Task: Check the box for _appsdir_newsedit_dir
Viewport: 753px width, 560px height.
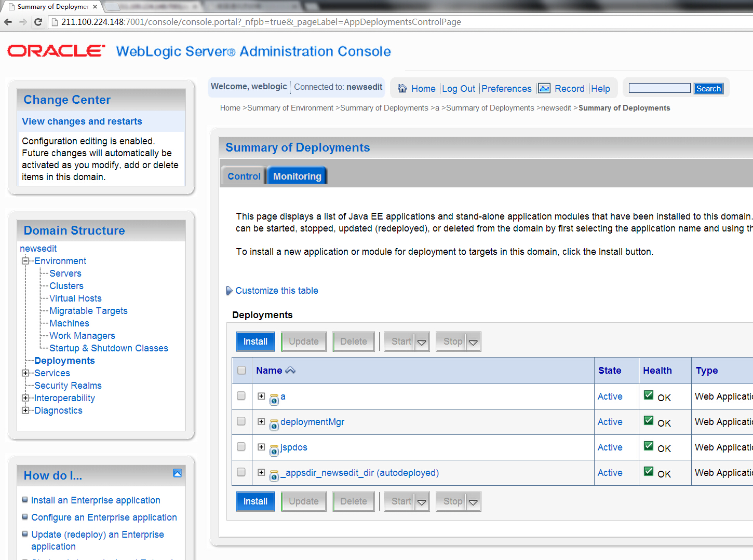Action: (x=241, y=472)
